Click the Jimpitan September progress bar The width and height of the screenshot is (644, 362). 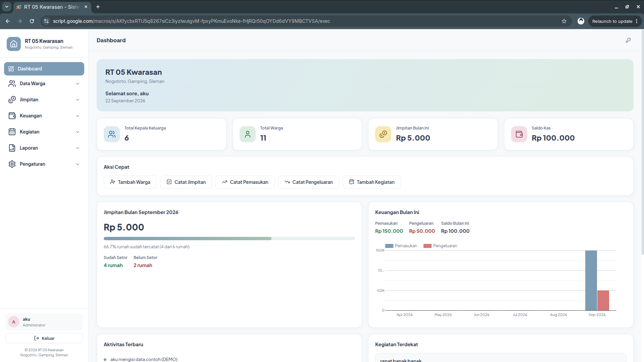click(229, 239)
